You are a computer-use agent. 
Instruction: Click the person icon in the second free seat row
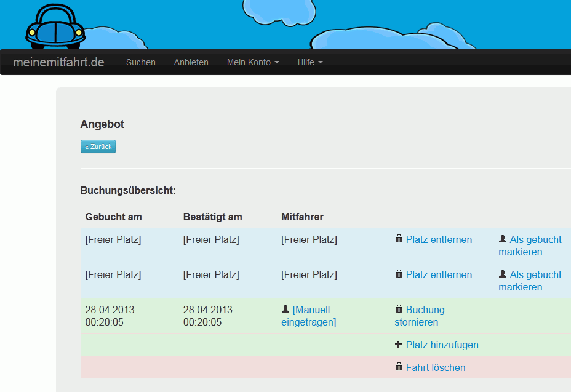pyautogui.click(x=503, y=274)
